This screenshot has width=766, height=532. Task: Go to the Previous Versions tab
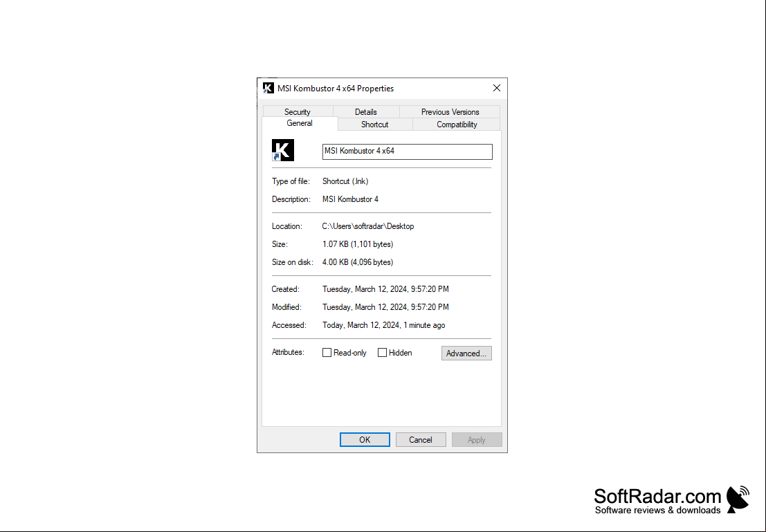click(450, 112)
